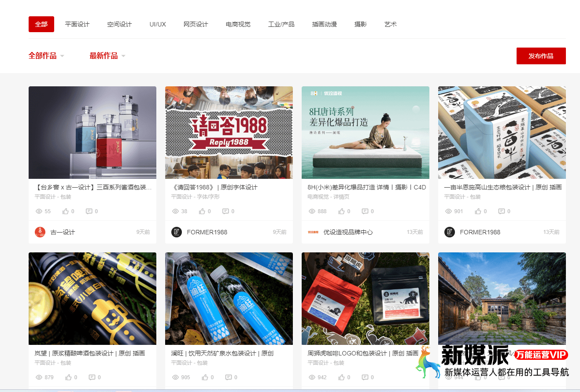
Task: Select the 全部 category tab
Action: click(41, 24)
